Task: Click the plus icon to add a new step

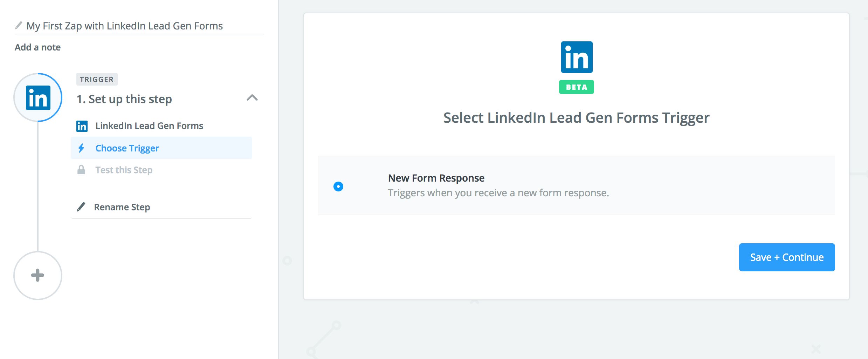Action: [37, 276]
